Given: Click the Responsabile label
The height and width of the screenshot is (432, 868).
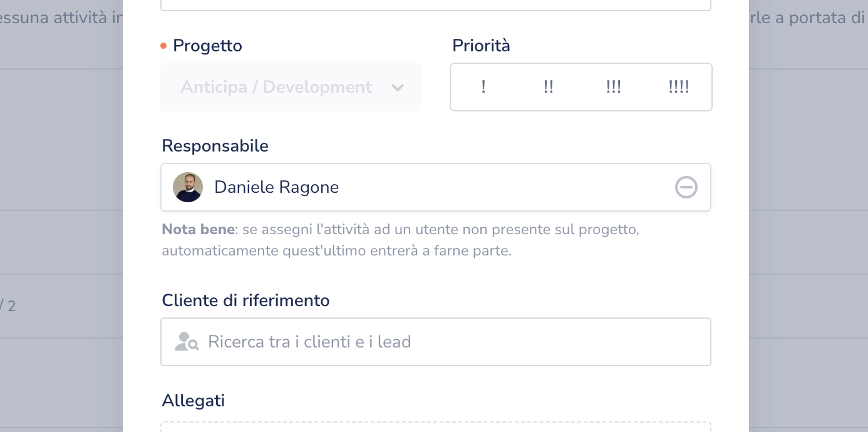Looking at the screenshot, I should [x=215, y=146].
